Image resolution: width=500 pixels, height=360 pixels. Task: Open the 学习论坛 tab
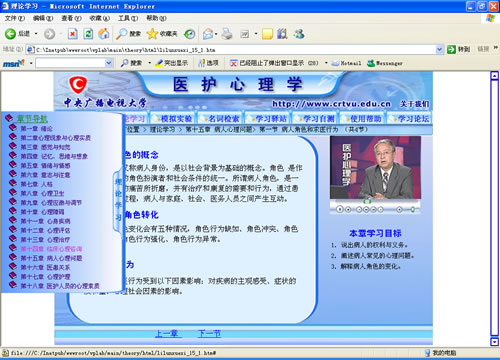(410, 119)
